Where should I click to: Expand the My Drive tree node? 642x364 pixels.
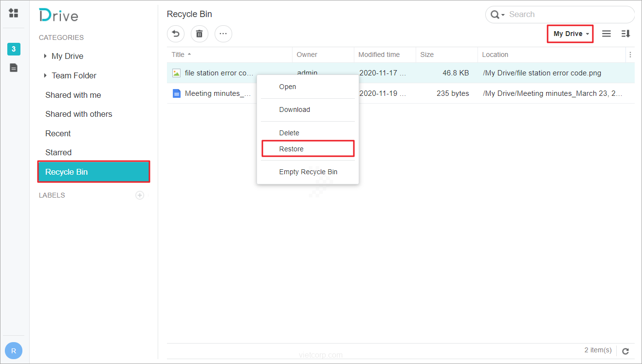tap(45, 56)
